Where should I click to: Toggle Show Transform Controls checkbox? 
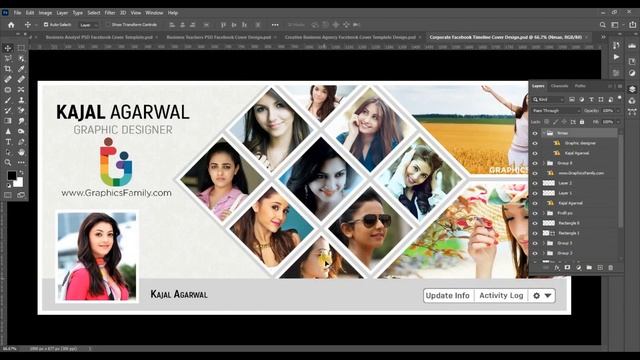[107, 25]
